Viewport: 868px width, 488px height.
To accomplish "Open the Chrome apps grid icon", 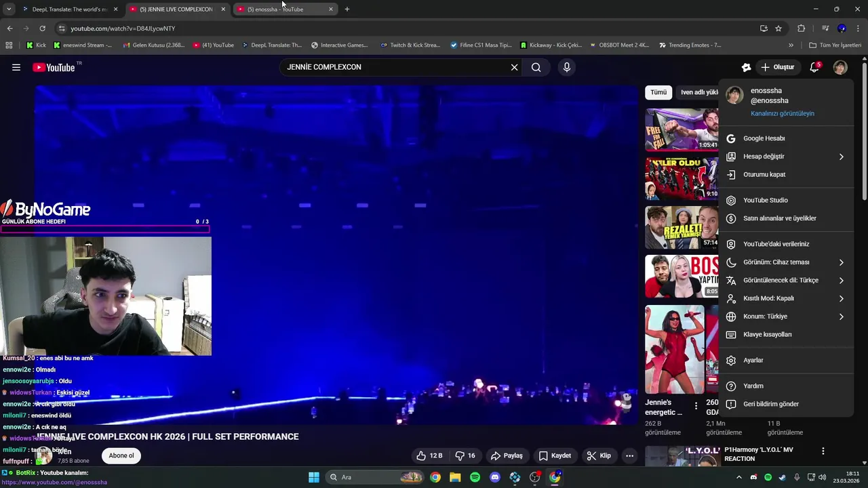I will click(9, 45).
